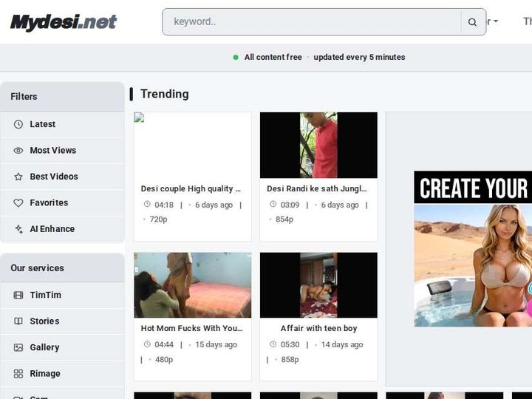532x399 pixels.
Task: Open Gallery via the picture icon
Action: (18, 347)
